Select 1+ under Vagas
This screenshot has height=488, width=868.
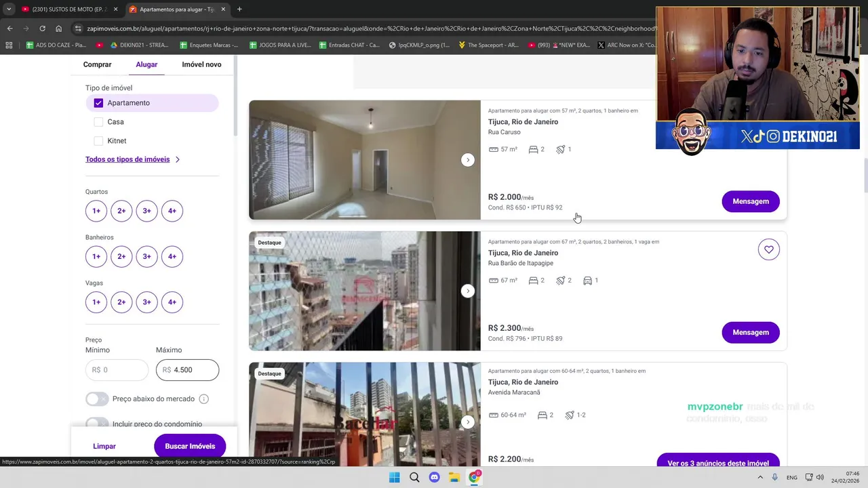[x=96, y=302]
